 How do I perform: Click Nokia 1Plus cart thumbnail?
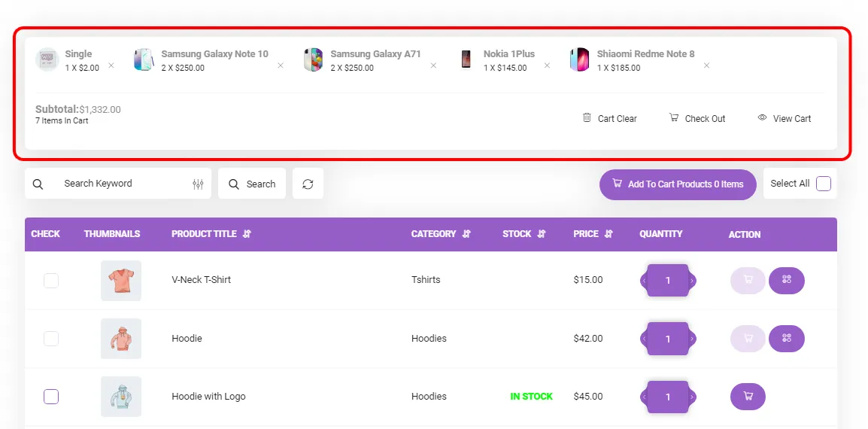pos(466,59)
